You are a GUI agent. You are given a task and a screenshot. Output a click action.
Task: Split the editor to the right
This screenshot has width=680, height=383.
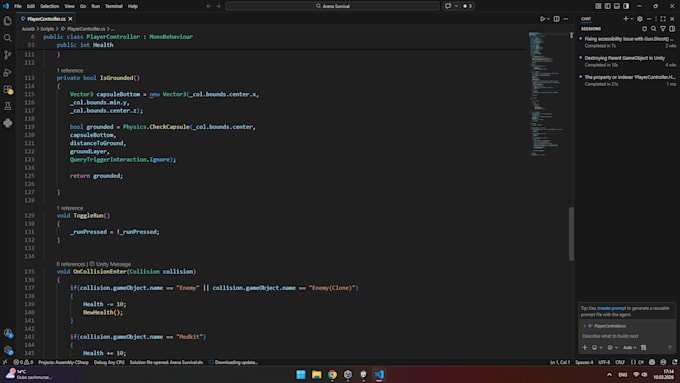pos(556,19)
